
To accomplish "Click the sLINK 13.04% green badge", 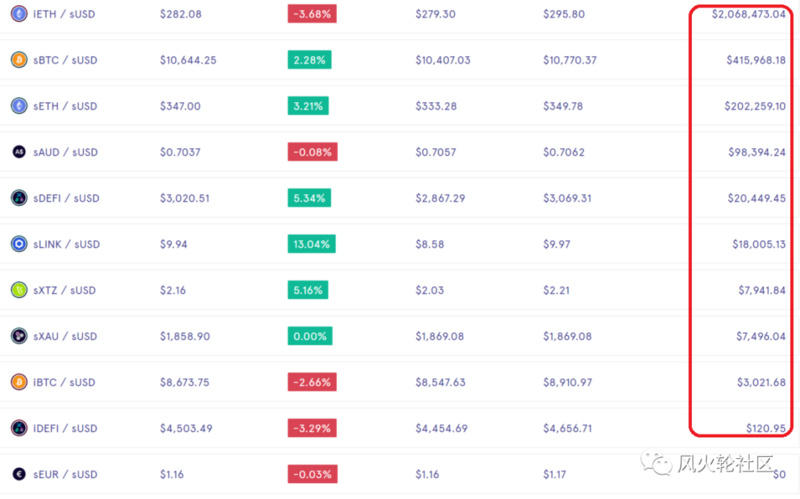I will pyautogui.click(x=311, y=244).
